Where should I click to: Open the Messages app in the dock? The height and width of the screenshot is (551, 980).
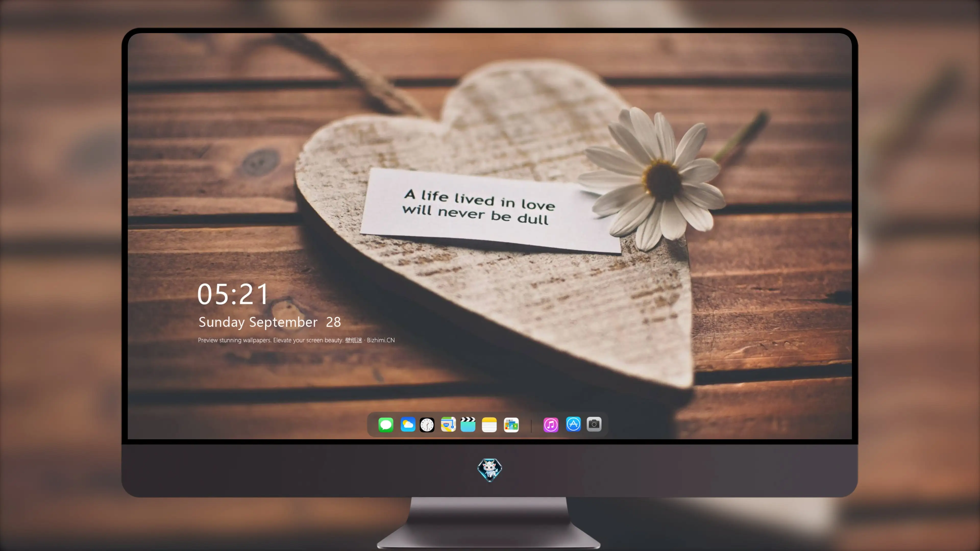386,424
